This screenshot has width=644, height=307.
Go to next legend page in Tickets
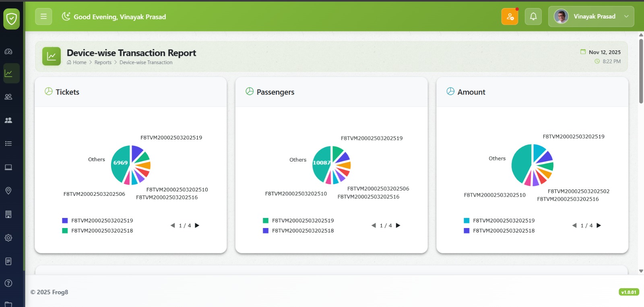click(197, 225)
